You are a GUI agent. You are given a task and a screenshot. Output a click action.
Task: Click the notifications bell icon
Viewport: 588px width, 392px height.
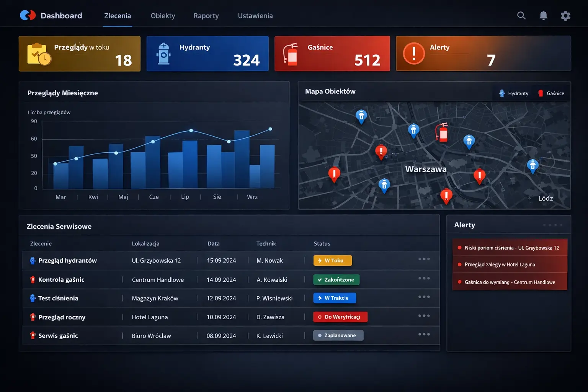click(x=543, y=16)
